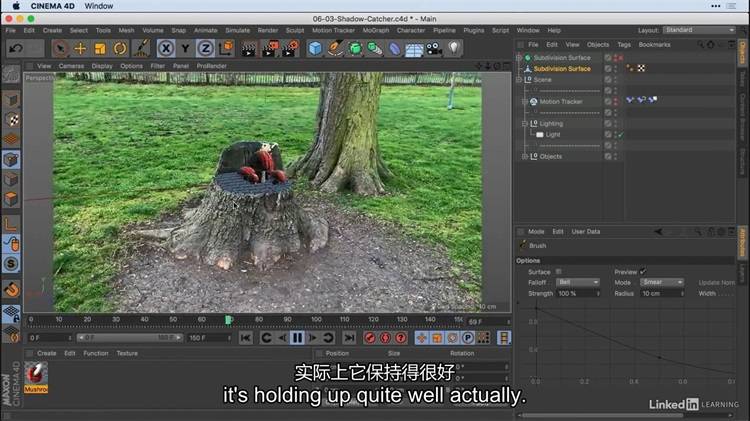Open macOS Window menu
This screenshot has width=750, height=421.
(x=99, y=6)
